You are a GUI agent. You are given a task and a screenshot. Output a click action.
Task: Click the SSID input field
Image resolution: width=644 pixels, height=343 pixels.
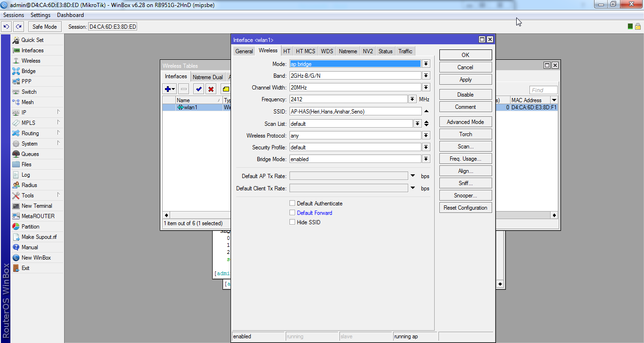(x=355, y=112)
